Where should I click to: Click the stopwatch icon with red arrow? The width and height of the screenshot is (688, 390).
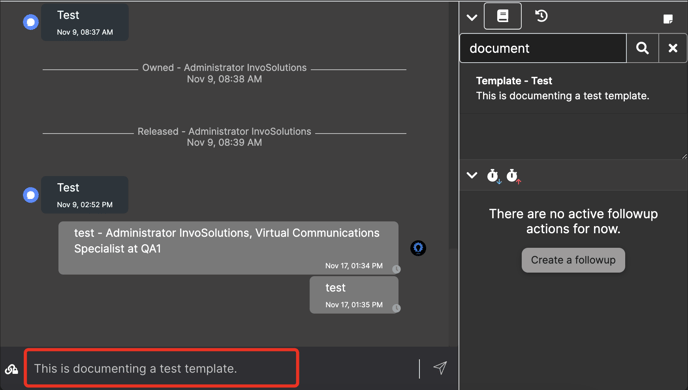513,176
